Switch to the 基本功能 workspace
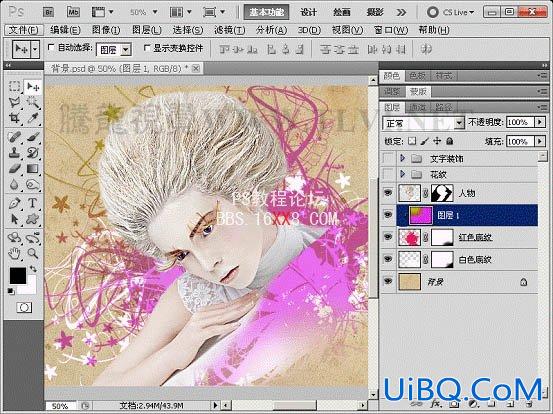 point(267,12)
